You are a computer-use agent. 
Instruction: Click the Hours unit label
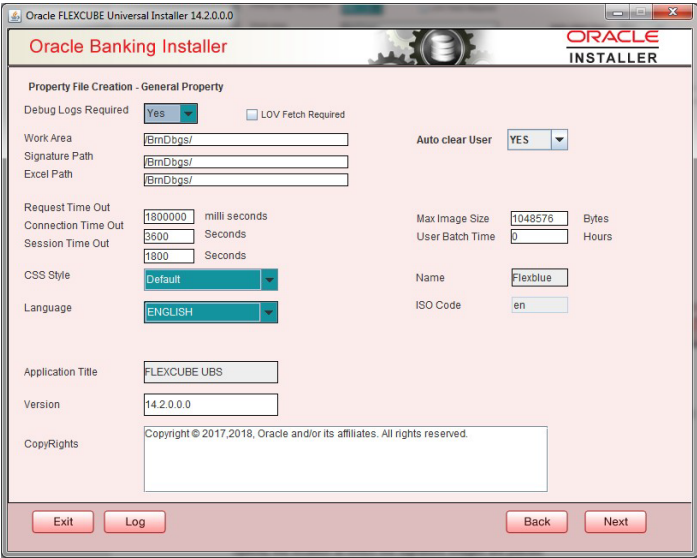pyautogui.click(x=597, y=237)
